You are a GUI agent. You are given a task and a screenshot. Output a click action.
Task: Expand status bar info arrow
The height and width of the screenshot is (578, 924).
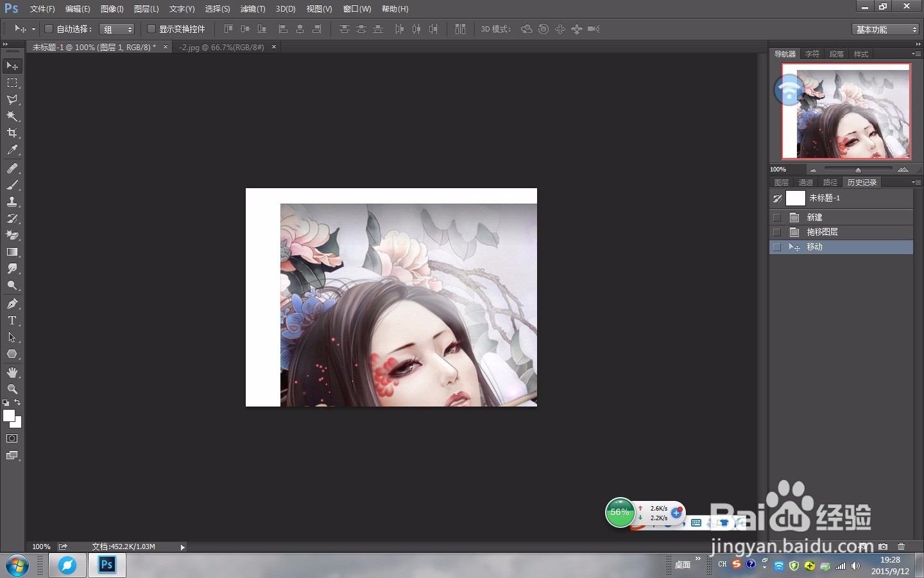tap(182, 547)
